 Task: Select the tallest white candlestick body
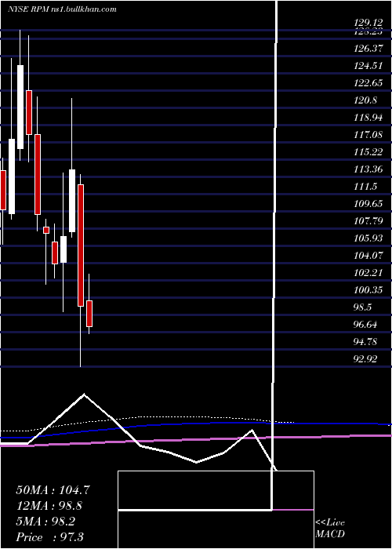pos(20,107)
